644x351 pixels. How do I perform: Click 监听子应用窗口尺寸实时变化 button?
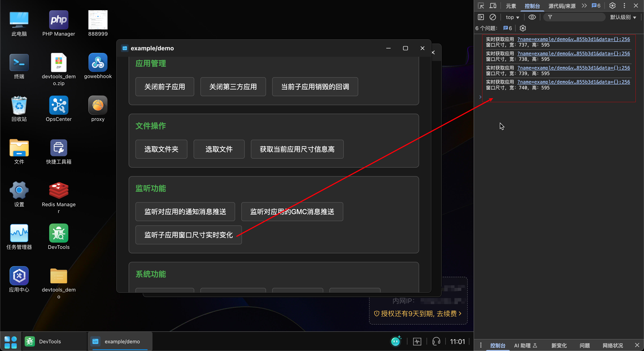click(x=188, y=235)
